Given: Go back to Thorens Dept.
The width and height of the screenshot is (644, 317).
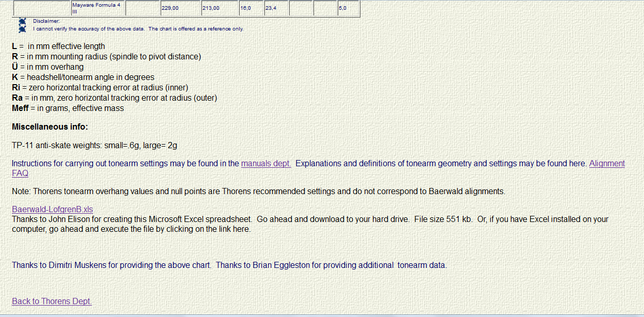Looking at the screenshot, I should coord(52,301).
